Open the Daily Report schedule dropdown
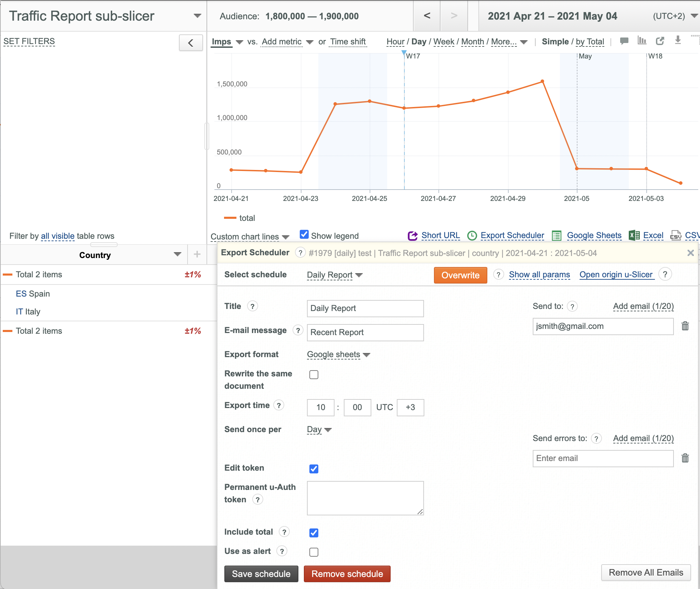This screenshot has width=700, height=589. pos(335,275)
